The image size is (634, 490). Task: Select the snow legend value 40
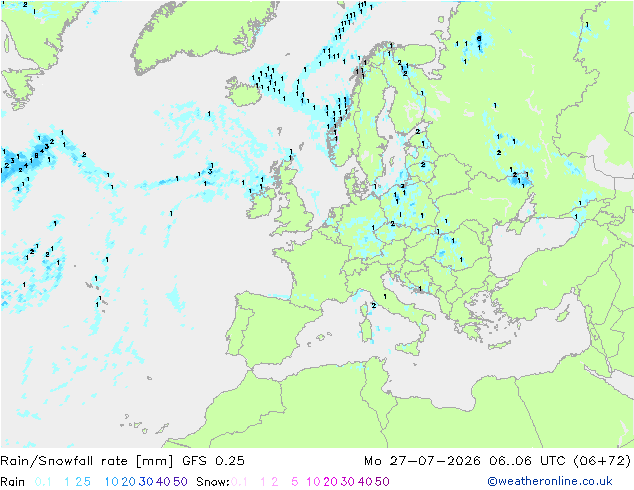(365, 482)
